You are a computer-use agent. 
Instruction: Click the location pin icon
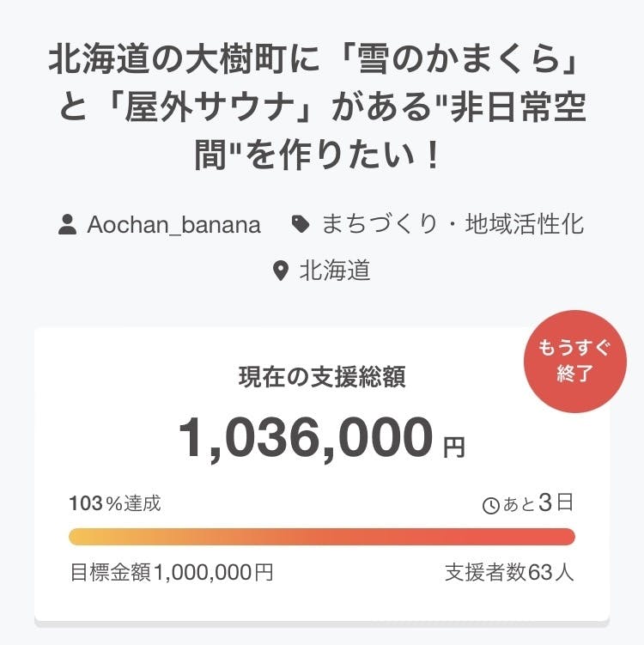pos(280,272)
